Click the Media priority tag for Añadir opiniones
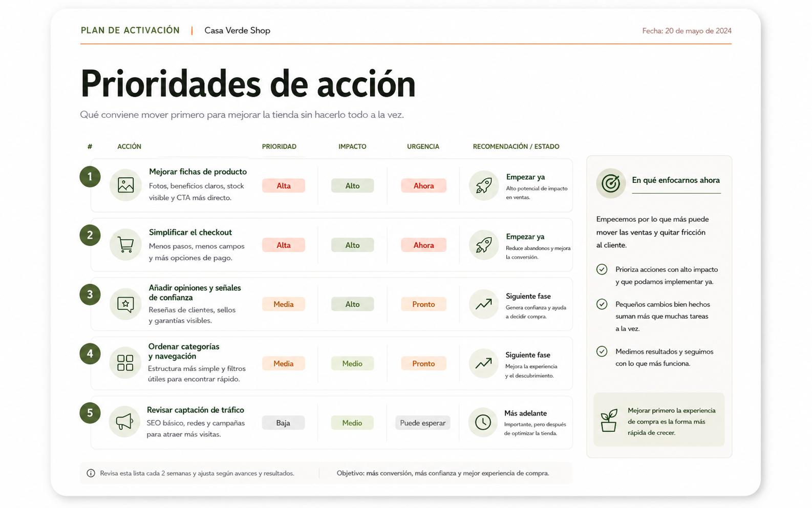 click(x=284, y=304)
